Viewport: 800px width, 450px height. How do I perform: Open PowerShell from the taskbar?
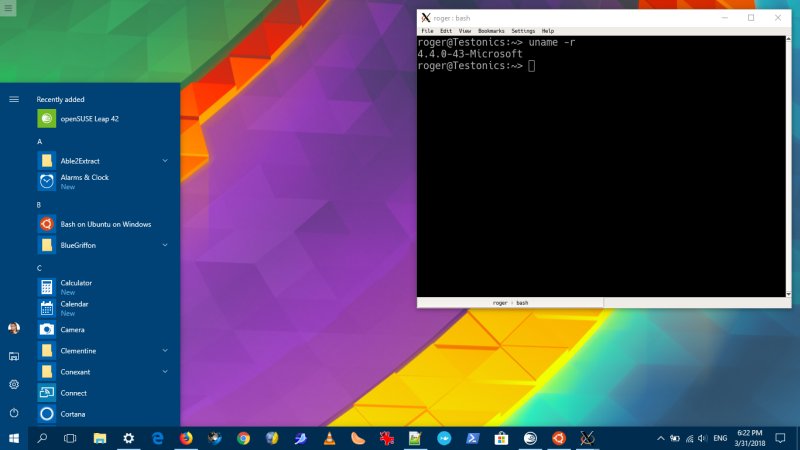(x=472, y=438)
